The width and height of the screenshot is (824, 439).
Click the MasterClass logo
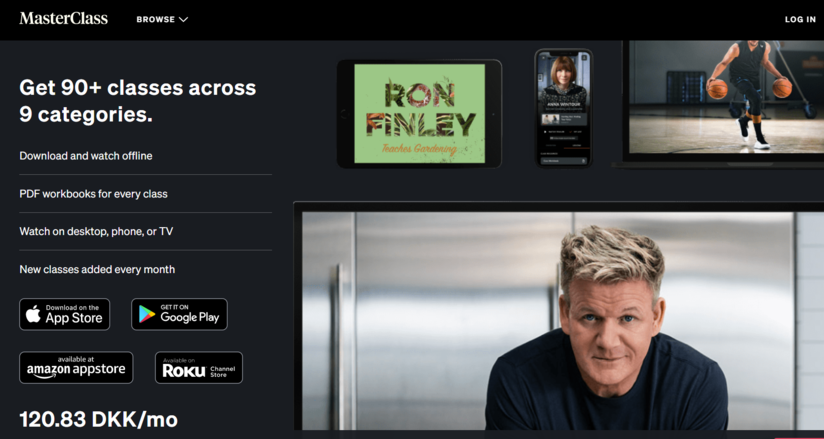pos(64,18)
